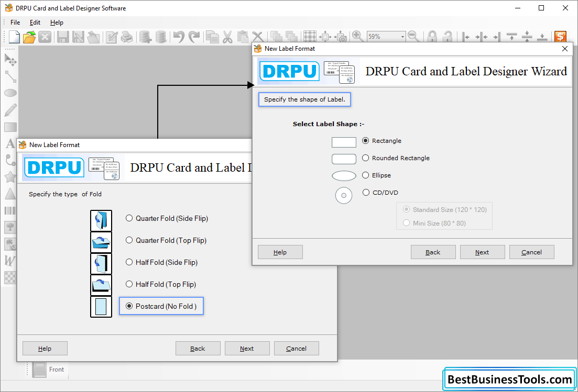
Task: Click the New blank document toolbar icon
Action: point(14,37)
